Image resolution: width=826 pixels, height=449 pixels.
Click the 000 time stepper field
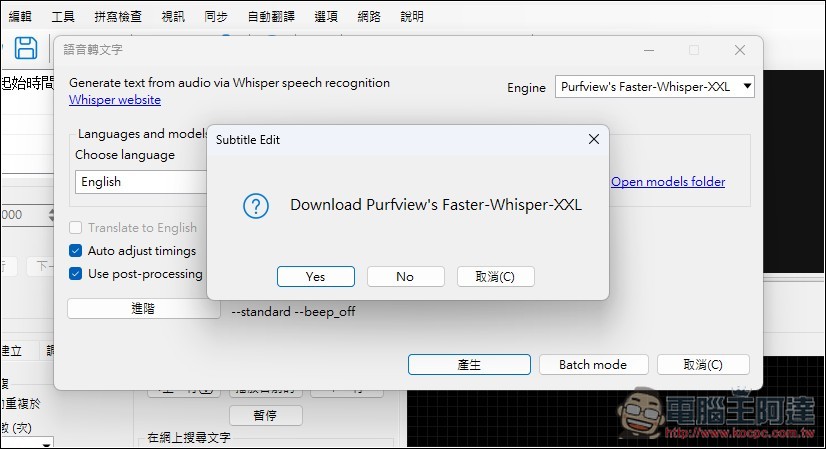[x=27, y=214]
